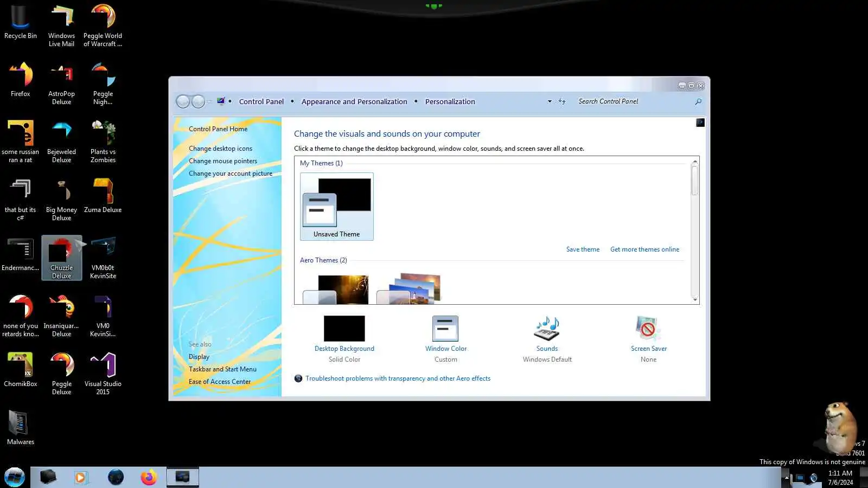Viewport: 868px width, 488px height.
Task: Open Ease of Access Center link
Action: [x=220, y=382]
